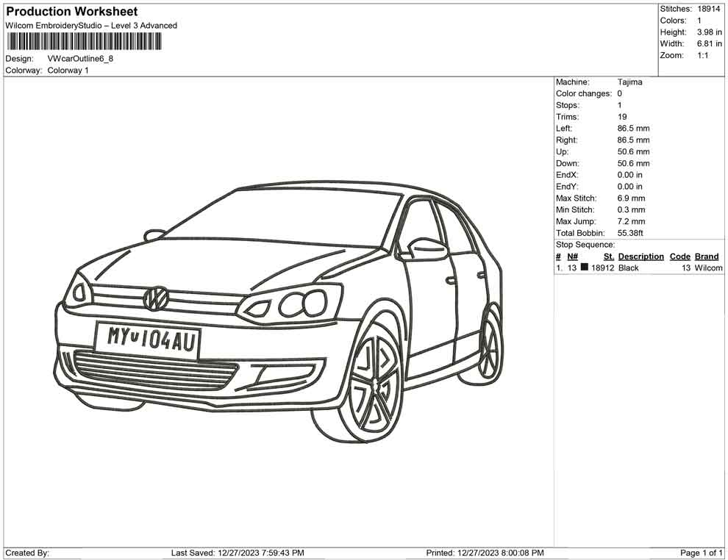This screenshot has width=728, height=560.
Task: Click the St. column header
Action: pyautogui.click(x=608, y=256)
